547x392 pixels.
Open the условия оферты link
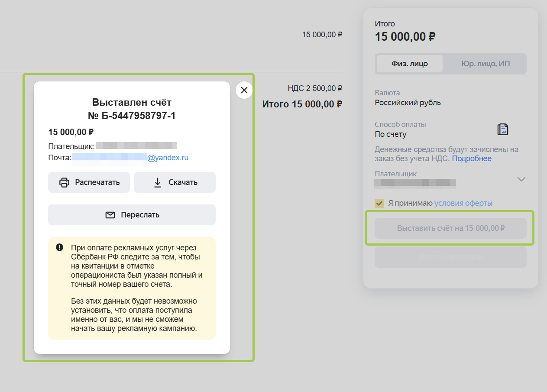(x=463, y=203)
